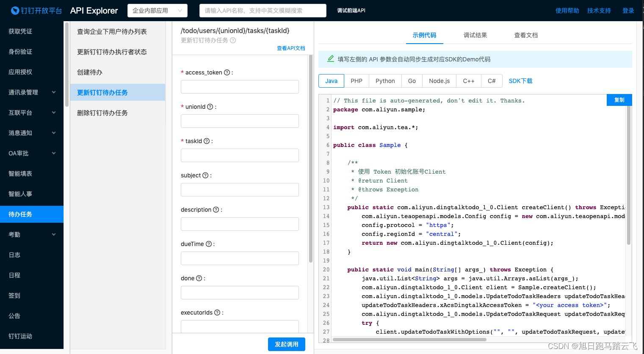The height and width of the screenshot is (354, 644).
Task: Click 调试前端API in header
Action: 351,11
